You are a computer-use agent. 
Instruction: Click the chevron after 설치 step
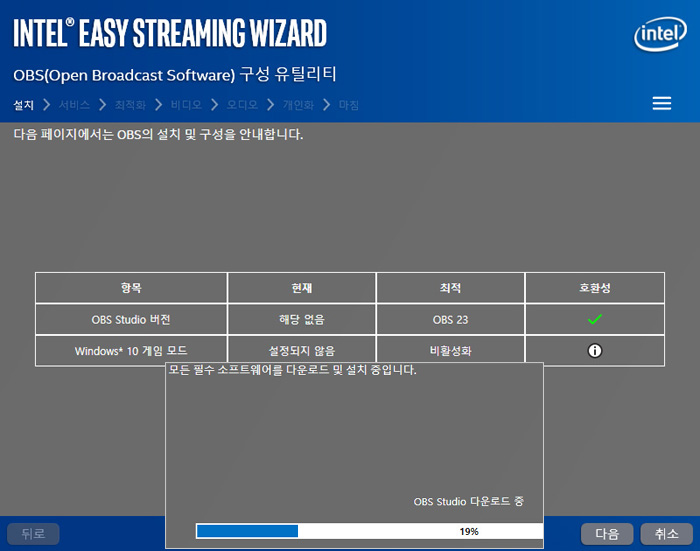tap(46, 105)
